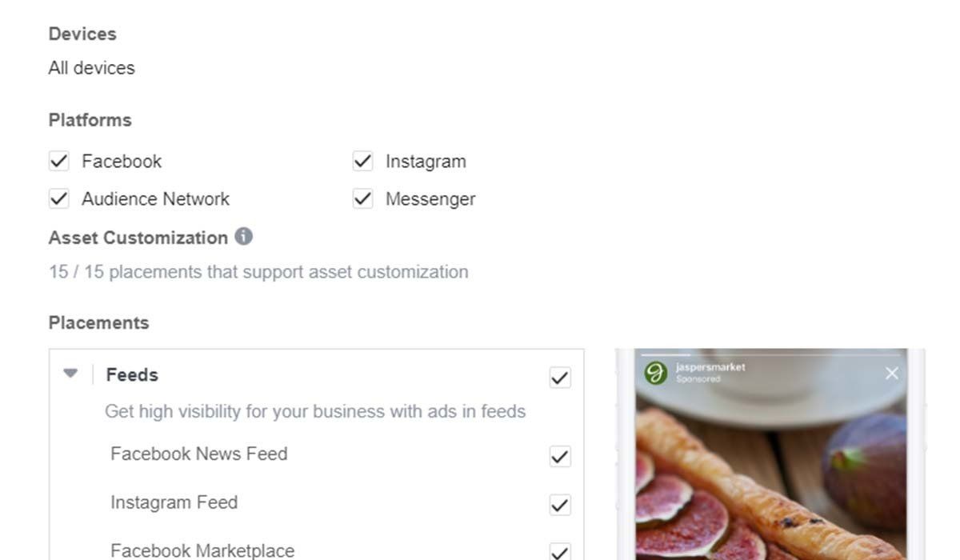The height and width of the screenshot is (560, 960).
Task: Uncheck the Instagram platform checkbox
Action: [363, 161]
